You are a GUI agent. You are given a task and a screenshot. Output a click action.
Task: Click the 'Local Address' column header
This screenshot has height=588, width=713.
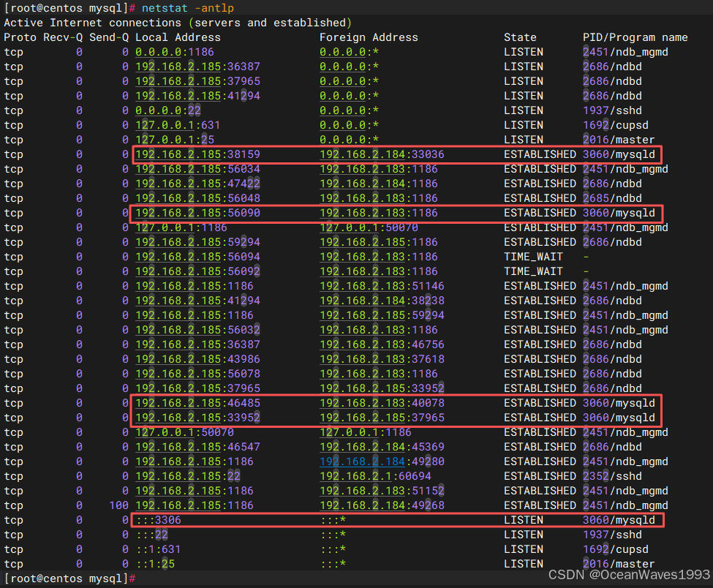(178, 37)
